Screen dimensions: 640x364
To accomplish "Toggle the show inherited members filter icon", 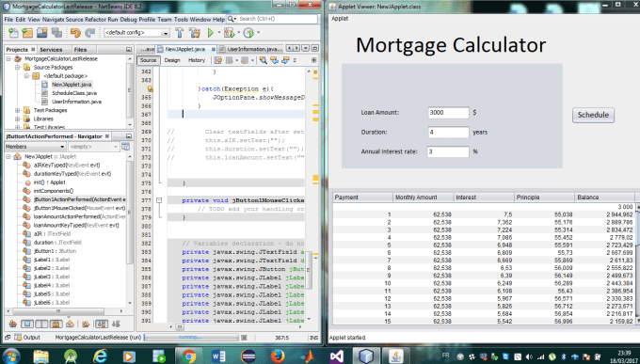I will pos(13,324).
